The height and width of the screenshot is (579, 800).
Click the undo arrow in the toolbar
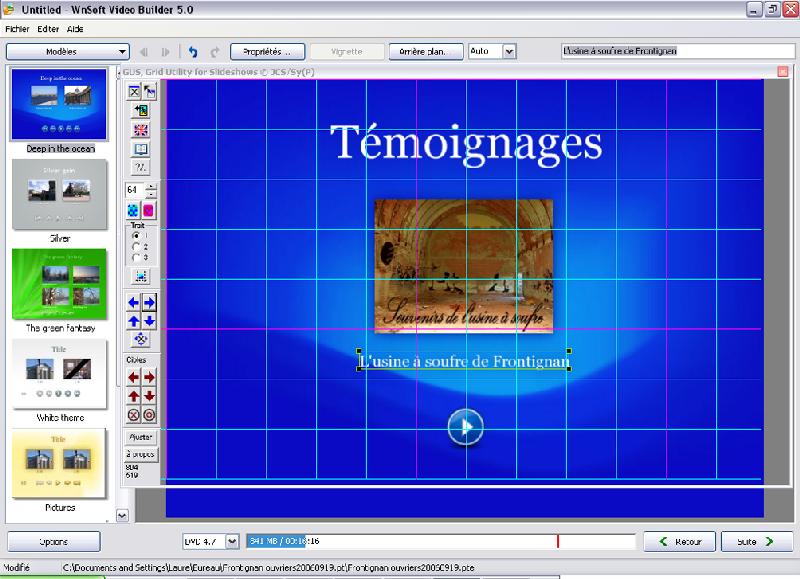[193, 52]
